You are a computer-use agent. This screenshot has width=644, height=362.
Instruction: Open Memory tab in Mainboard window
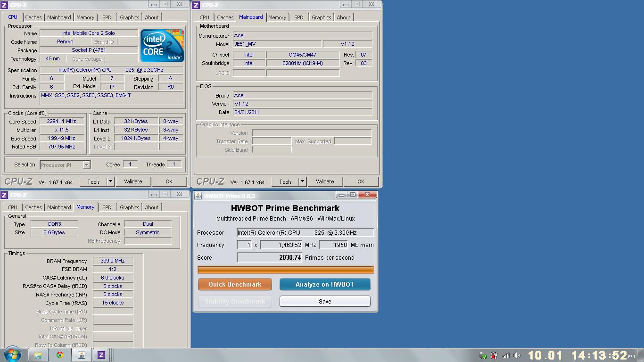pyautogui.click(x=277, y=17)
